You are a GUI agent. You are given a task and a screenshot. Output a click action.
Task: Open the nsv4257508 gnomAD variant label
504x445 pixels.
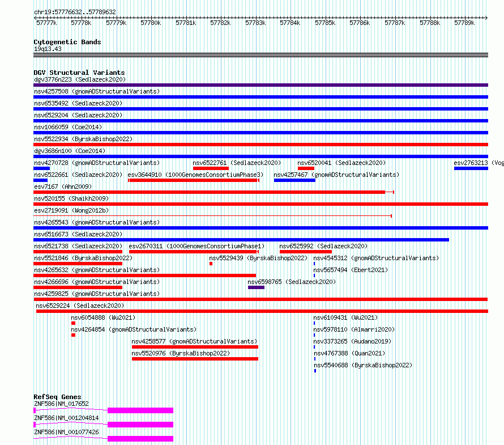pos(97,91)
